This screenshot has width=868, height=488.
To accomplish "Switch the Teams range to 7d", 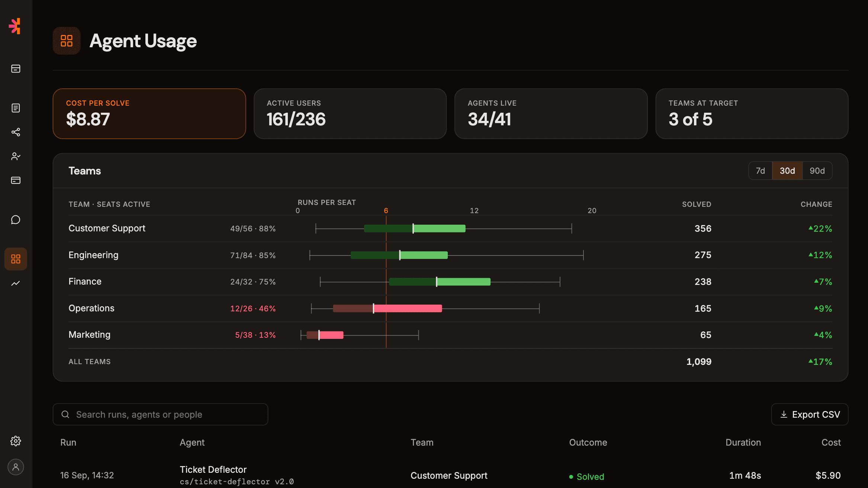I will (760, 171).
